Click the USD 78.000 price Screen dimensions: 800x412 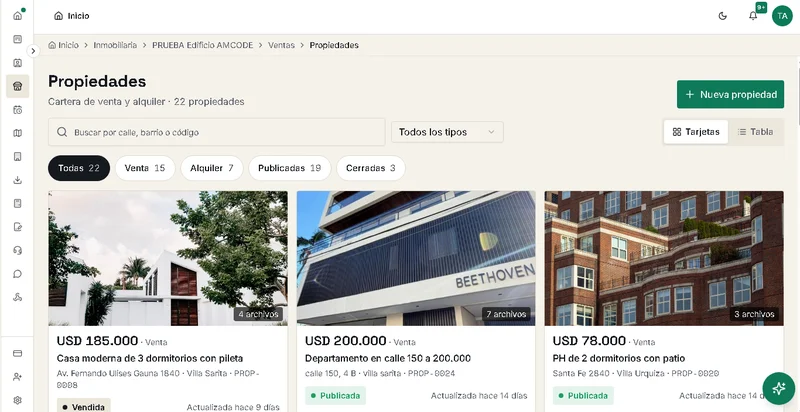589,341
